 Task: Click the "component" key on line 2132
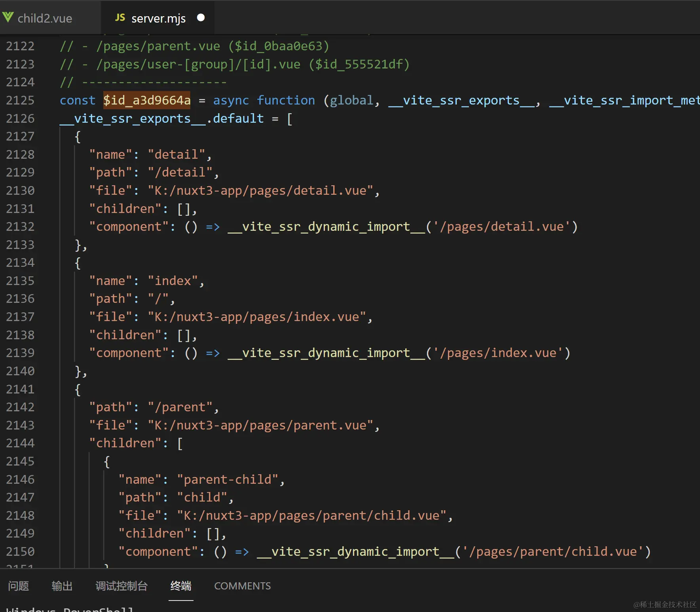click(129, 227)
